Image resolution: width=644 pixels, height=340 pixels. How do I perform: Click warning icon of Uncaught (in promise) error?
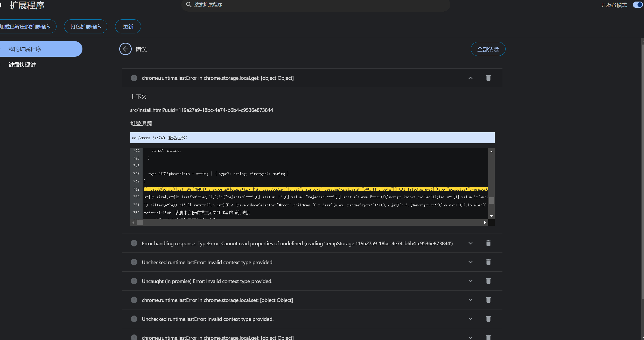click(x=134, y=281)
